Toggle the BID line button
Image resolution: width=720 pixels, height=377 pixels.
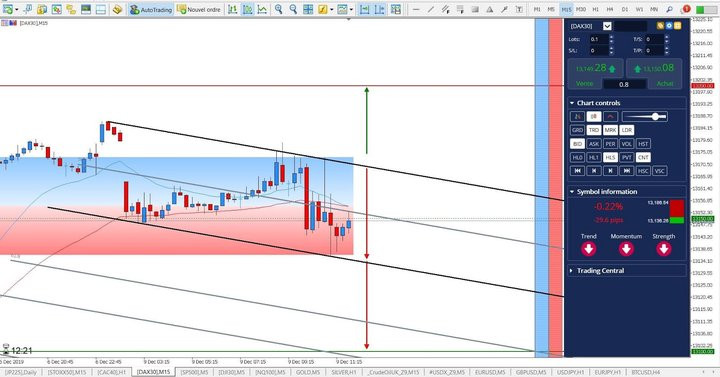pyautogui.click(x=577, y=144)
